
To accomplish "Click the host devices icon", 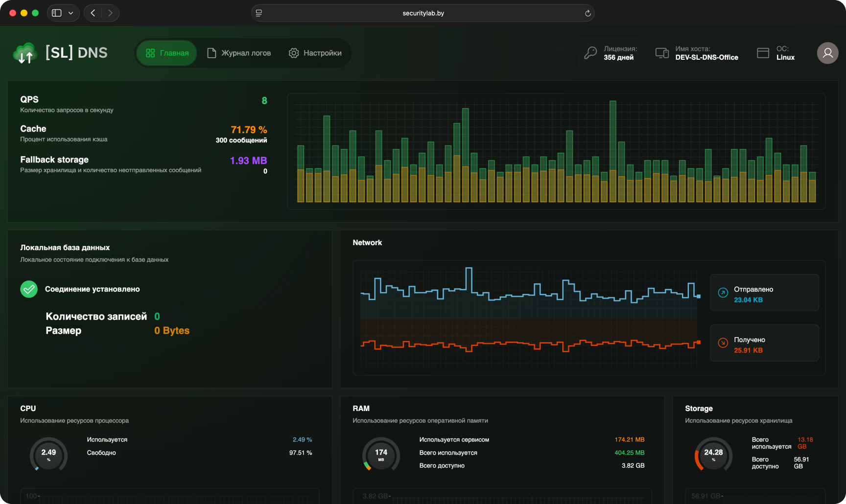I will tap(662, 53).
